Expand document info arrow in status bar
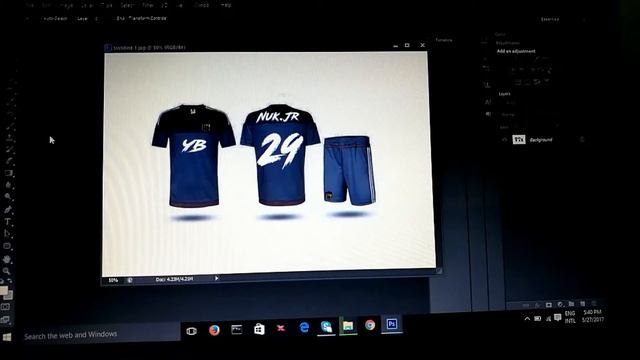 click(x=216, y=278)
